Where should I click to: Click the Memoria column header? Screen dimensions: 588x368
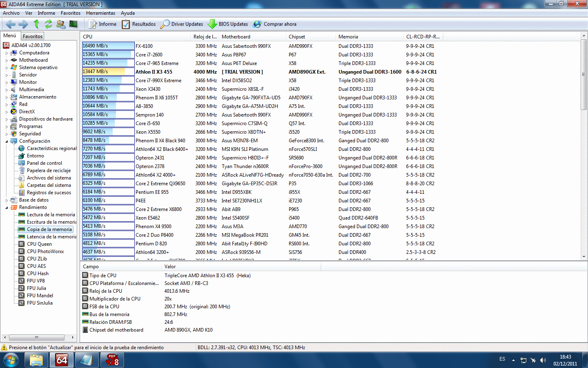coord(370,37)
